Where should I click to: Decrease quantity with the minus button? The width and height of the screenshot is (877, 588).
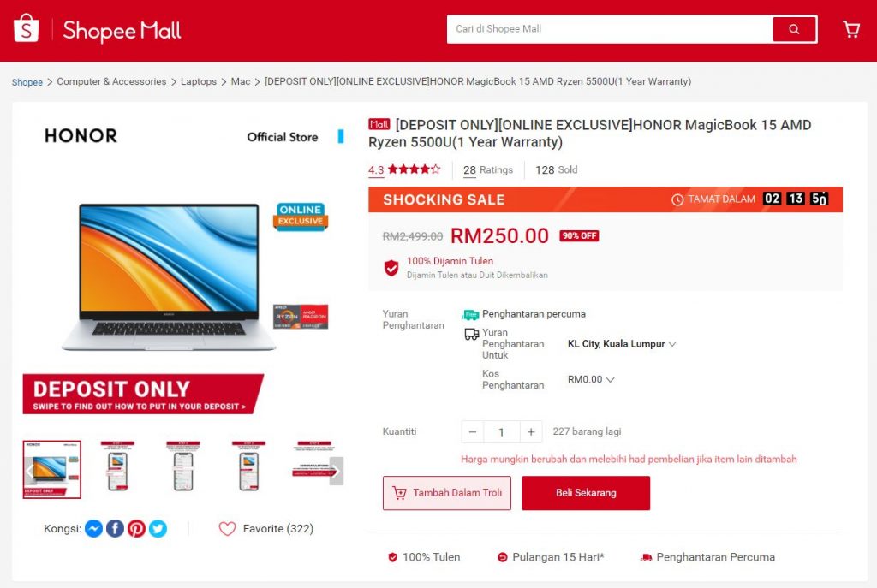[473, 431]
